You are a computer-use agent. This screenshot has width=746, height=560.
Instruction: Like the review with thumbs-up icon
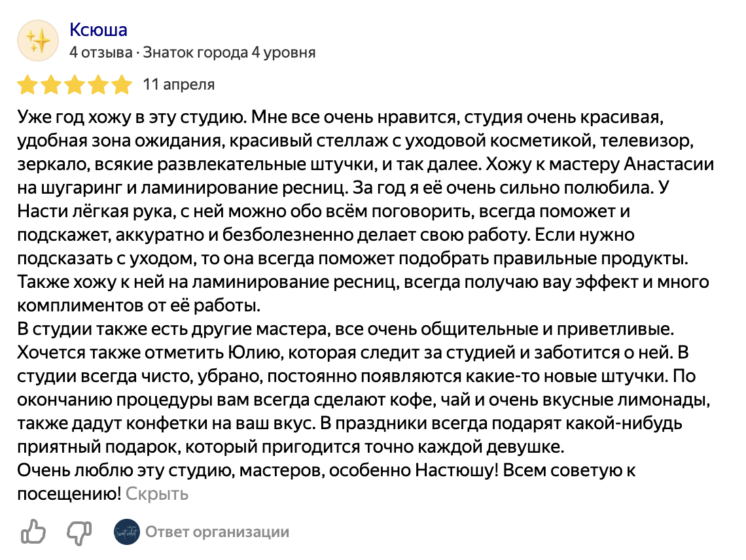[x=33, y=531]
